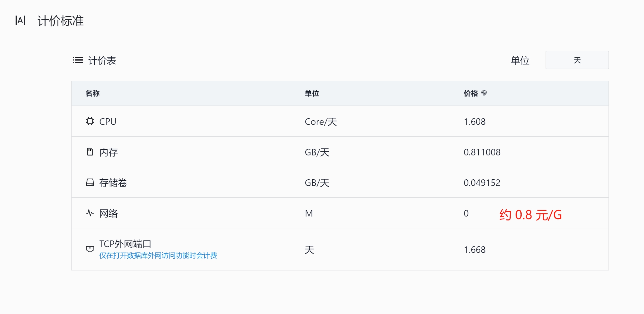Image resolution: width=644 pixels, height=314 pixels.
Task: Click the TCP外网端口 port icon
Action: (x=90, y=249)
